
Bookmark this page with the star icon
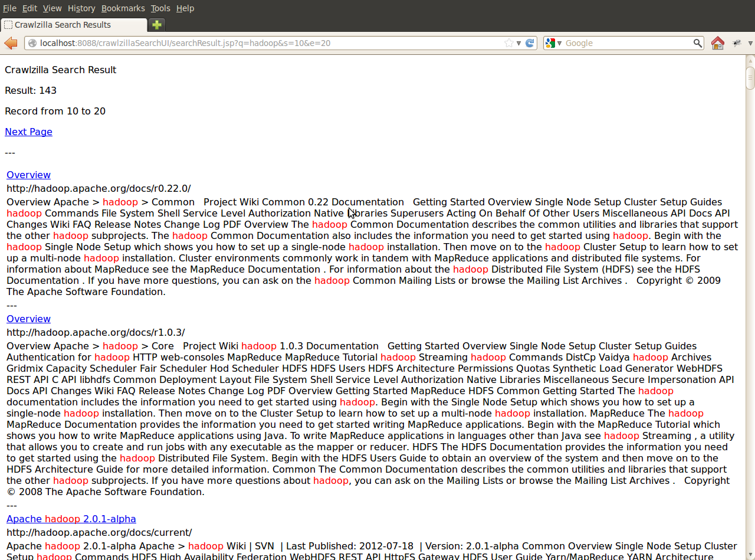click(x=509, y=43)
